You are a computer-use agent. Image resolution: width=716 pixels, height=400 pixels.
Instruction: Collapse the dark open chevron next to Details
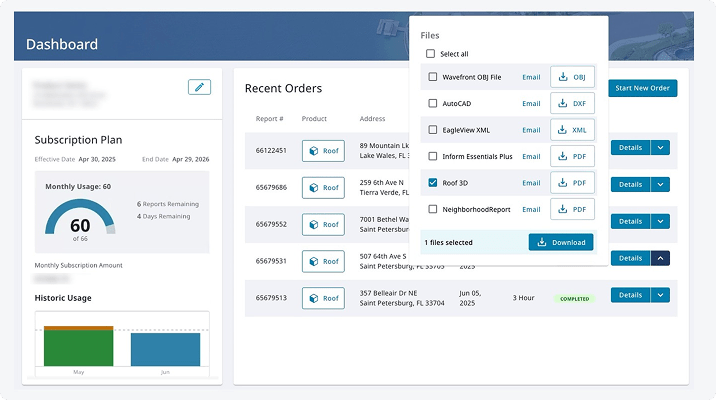pyautogui.click(x=659, y=258)
